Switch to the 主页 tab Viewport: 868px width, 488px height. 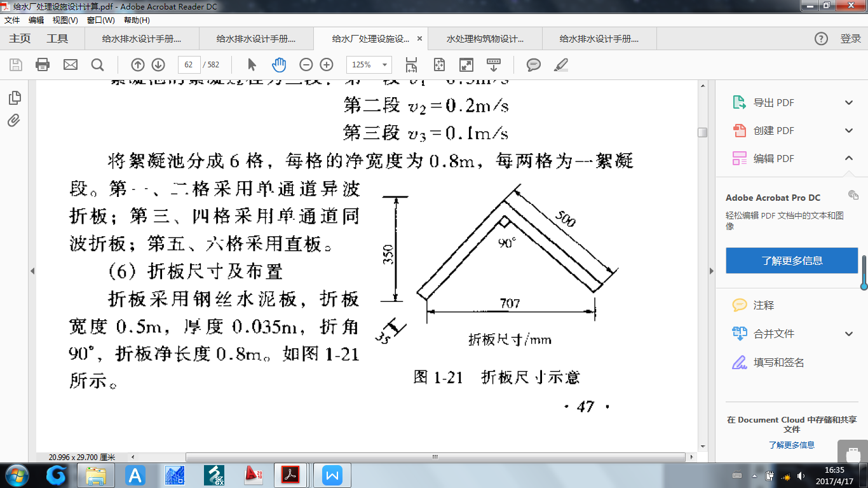[x=20, y=39]
